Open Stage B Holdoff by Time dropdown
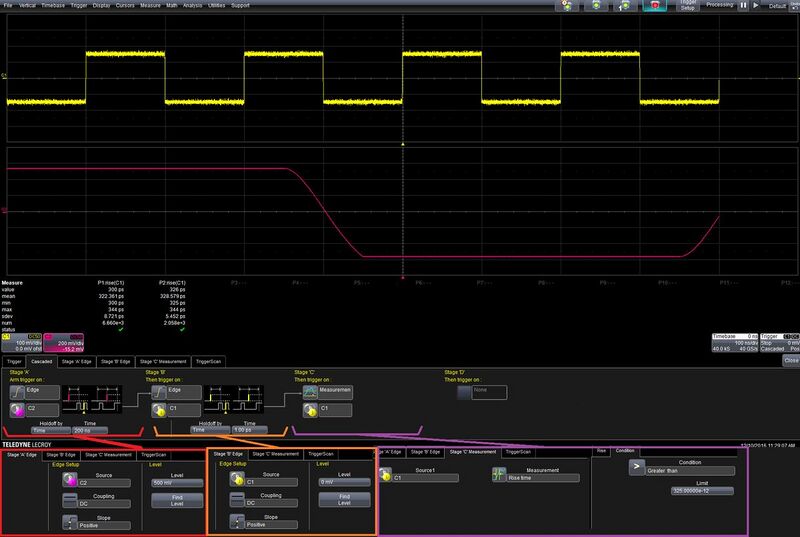The image size is (800, 537). 210,430
